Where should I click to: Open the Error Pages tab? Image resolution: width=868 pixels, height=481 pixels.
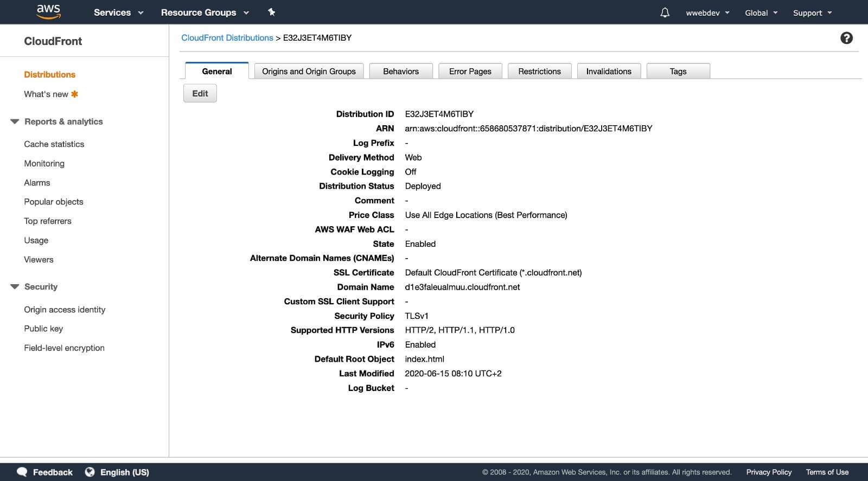[x=470, y=71]
